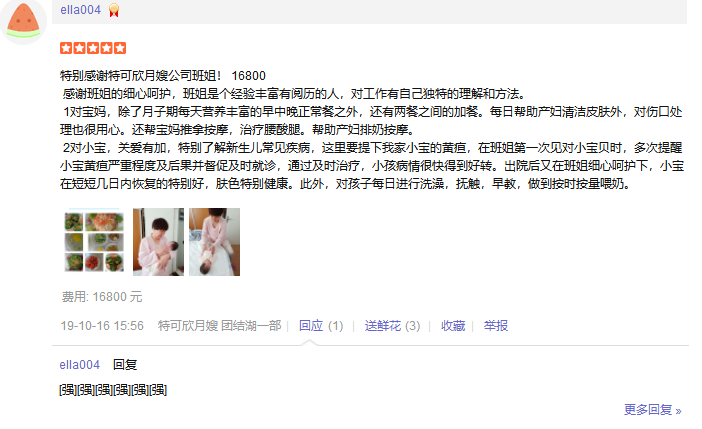Click the medal badge beside ella004

tap(114, 10)
